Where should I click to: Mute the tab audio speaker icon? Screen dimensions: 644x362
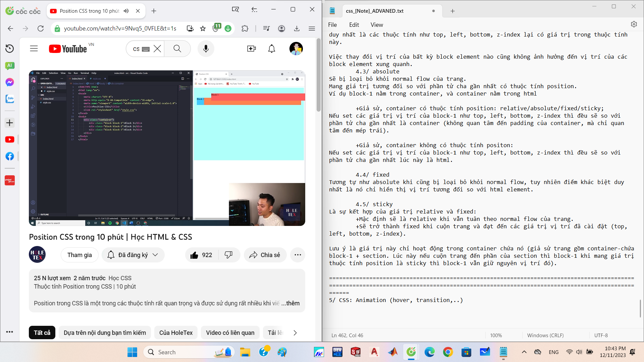[x=126, y=11]
